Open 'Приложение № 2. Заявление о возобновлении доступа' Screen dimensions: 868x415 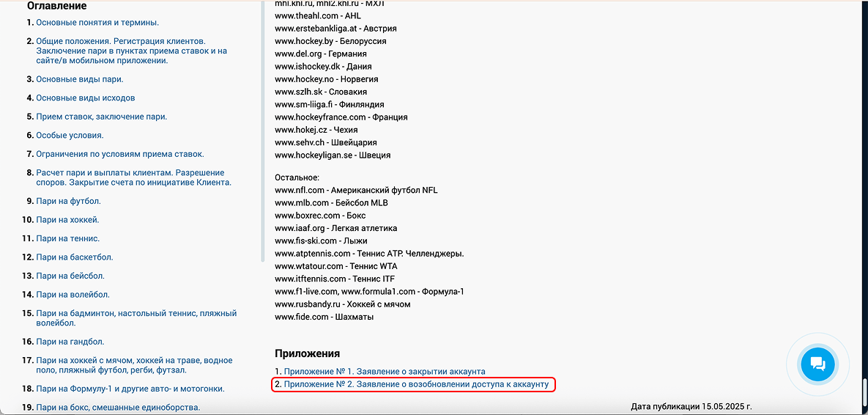point(416,384)
